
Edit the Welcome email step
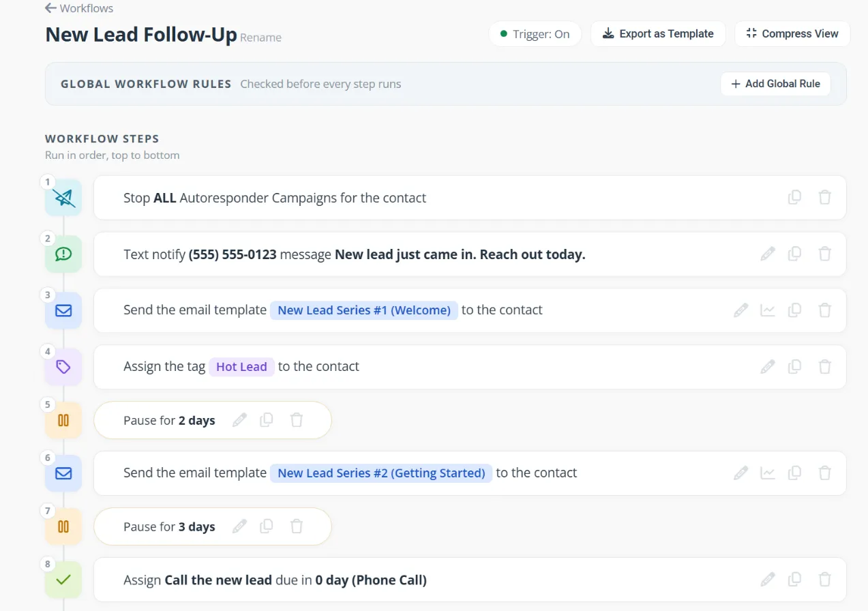pyautogui.click(x=741, y=310)
